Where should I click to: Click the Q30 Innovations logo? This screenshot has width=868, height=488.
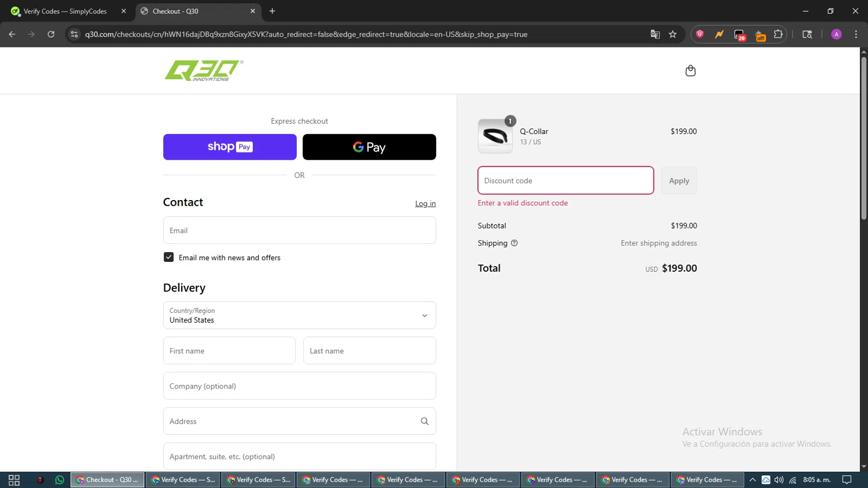204,71
